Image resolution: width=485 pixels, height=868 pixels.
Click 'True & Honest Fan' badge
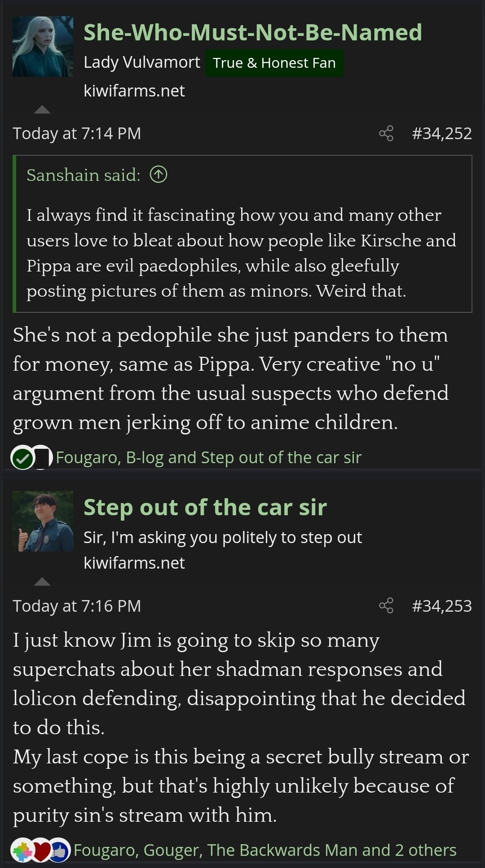click(x=274, y=63)
